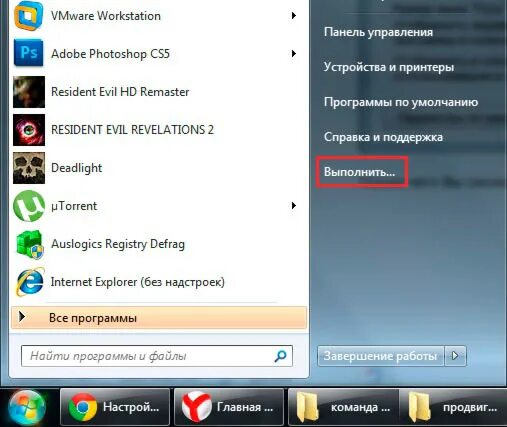Launch RESIDENT EVIL REVELATIONS 2 icon

[x=29, y=130]
